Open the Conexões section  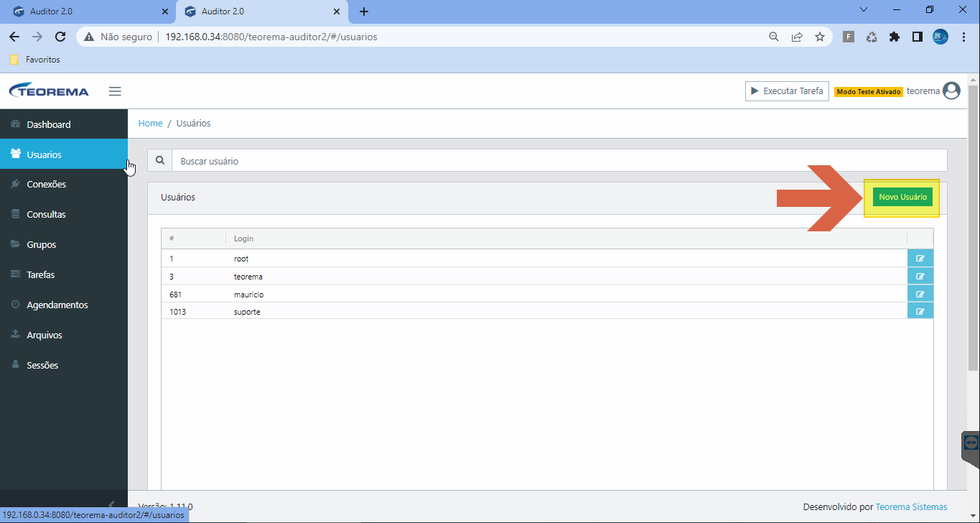click(x=64, y=185)
